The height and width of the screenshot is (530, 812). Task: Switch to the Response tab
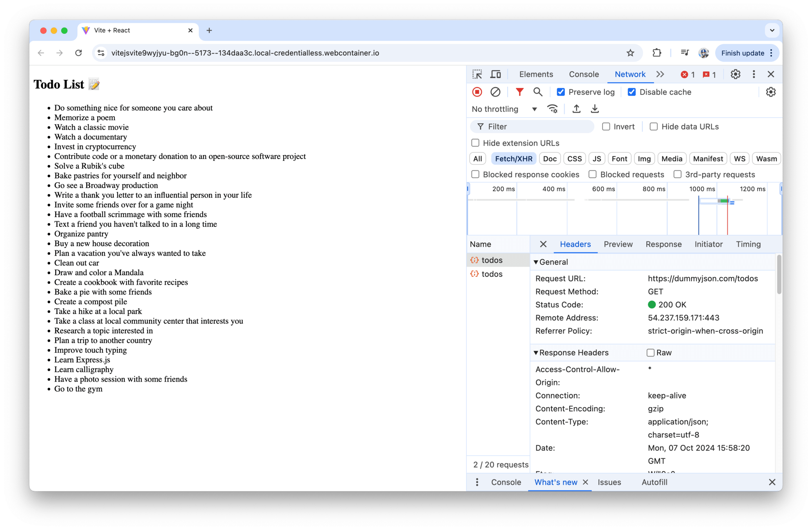click(x=663, y=244)
